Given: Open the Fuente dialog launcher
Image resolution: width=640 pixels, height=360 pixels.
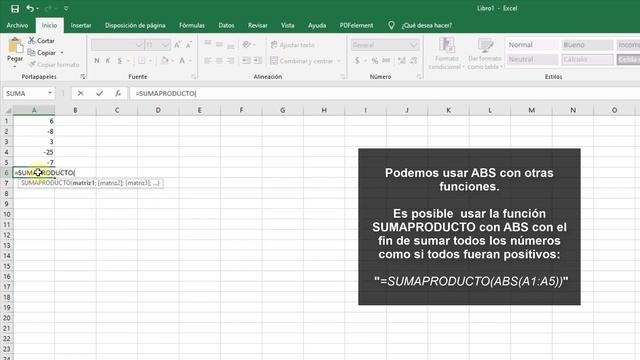Looking at the screenshot, I should [x=194, y=76].
